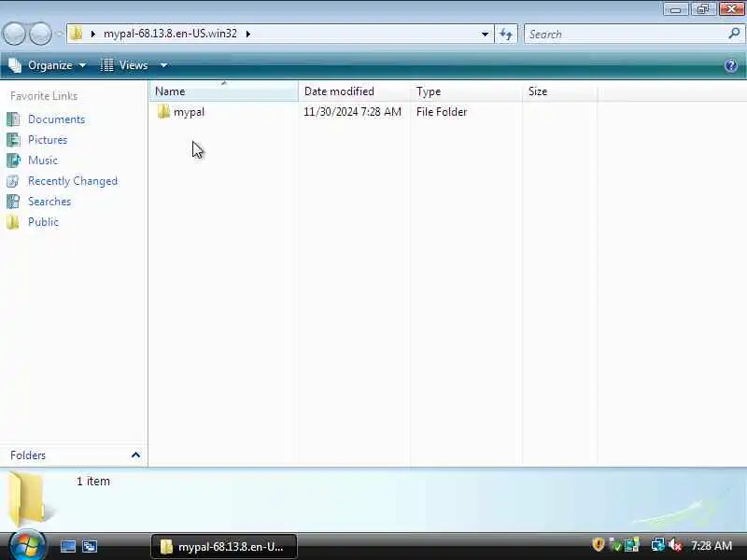Click Show Desktop in quick launch

[x=67, y=546]
